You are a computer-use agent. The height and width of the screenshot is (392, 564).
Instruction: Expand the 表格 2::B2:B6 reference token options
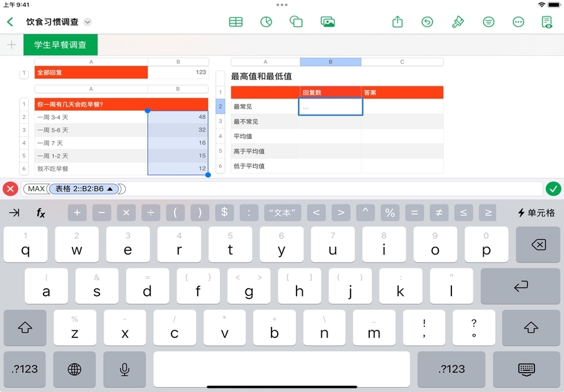[x=110, y=189]
